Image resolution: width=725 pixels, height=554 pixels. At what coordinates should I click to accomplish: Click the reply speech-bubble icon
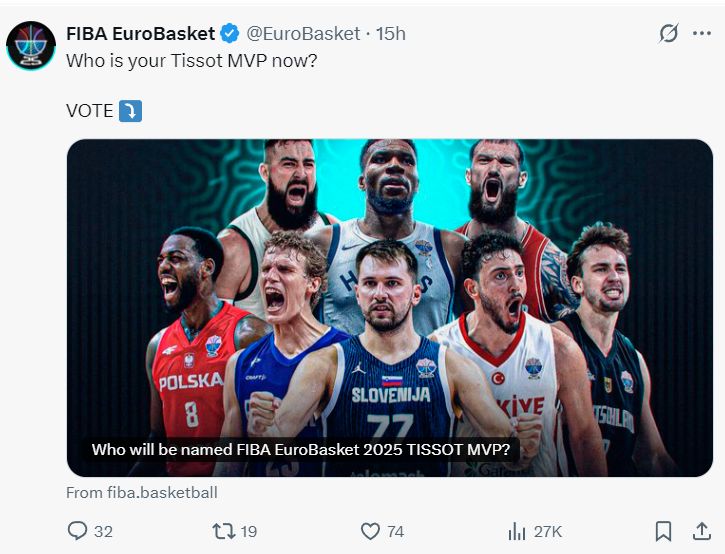coord(77,531)
